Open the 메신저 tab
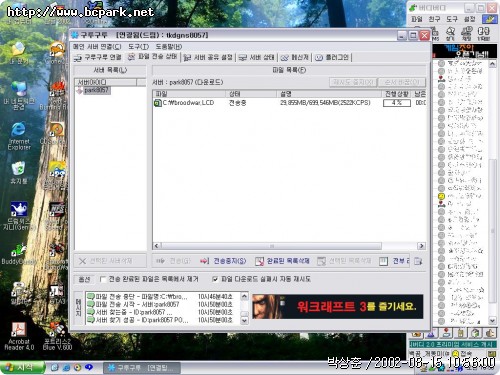Viewport: 500px width, 375px height. click(x=295, y=57)
